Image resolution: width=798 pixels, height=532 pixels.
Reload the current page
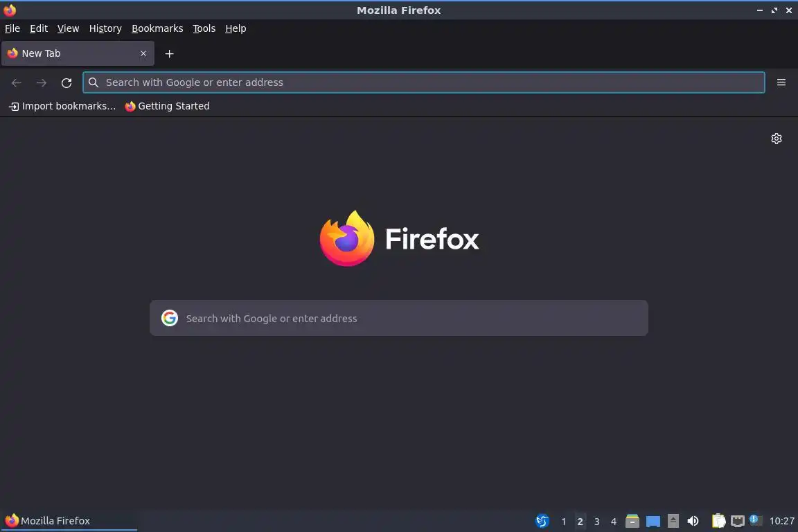click(66, 83)
